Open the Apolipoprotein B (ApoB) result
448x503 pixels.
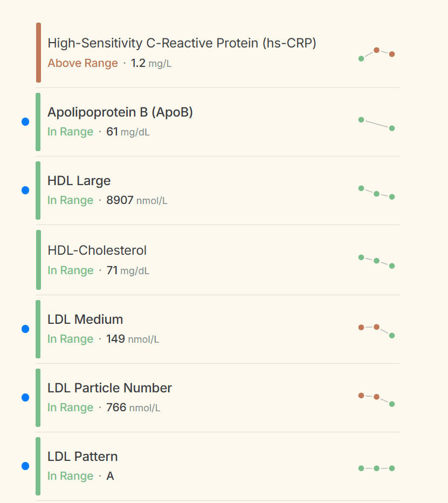pyautogui.click(x=120, y=112)
